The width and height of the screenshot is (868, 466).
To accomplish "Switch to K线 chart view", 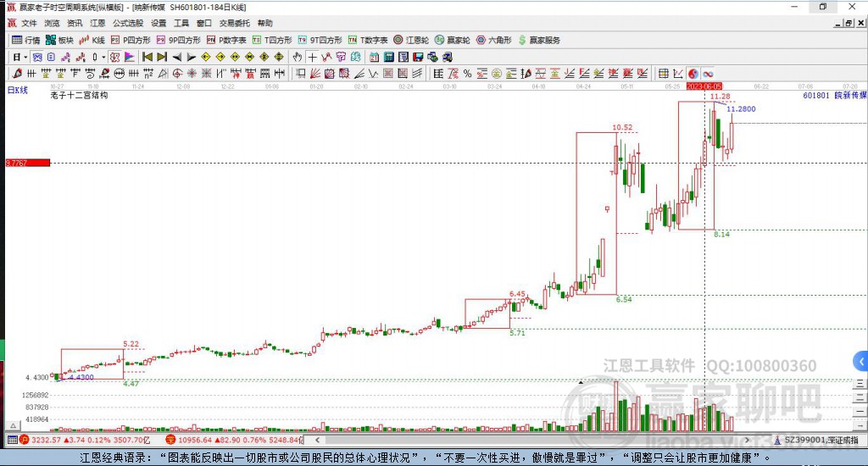I will (92, 40).
